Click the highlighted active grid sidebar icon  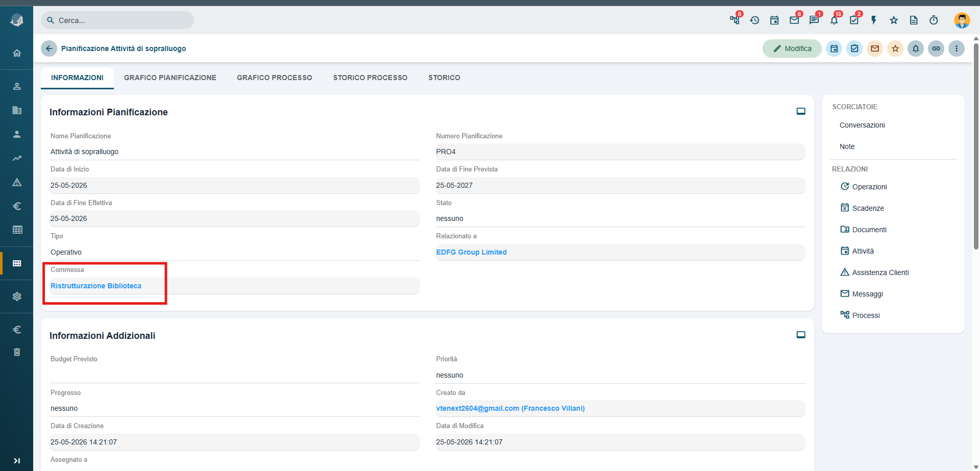pos(17,263)
